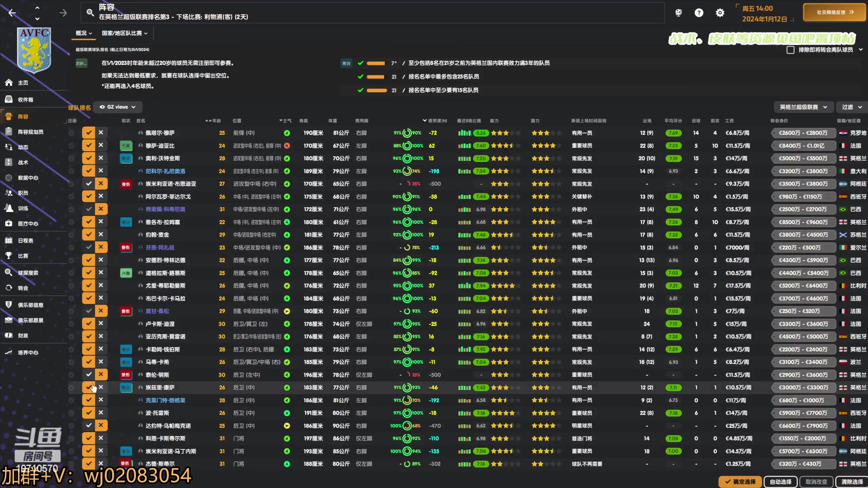This screenshot has width=868, height=488.
Task: Open 比赛 competitions in sidebar
Action: [x=23, y=256]
